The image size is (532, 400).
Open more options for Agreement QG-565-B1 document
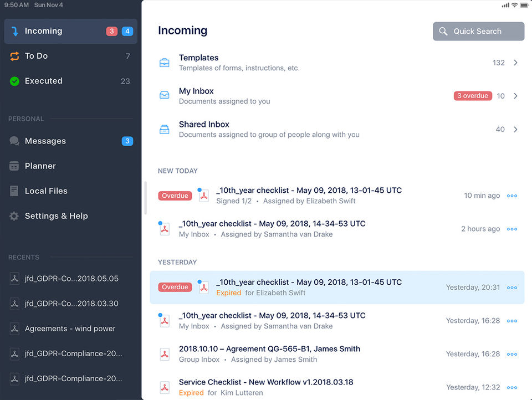tap(512, 354)
